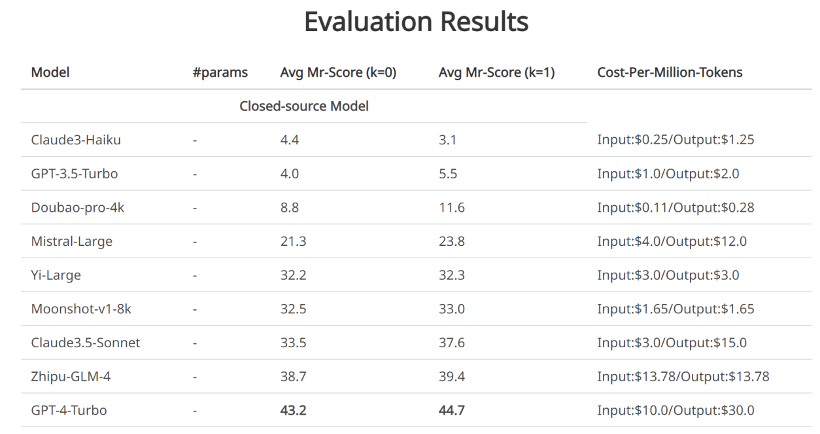This screenshot has height=434, width=820.
Task: Select the Closed-source Model group row
Action: pos(304,106)
